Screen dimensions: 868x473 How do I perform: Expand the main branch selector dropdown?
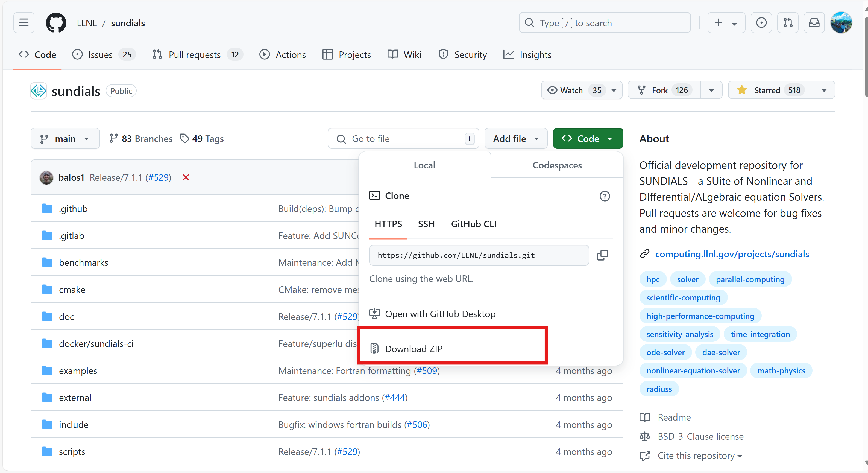point(65,139)
